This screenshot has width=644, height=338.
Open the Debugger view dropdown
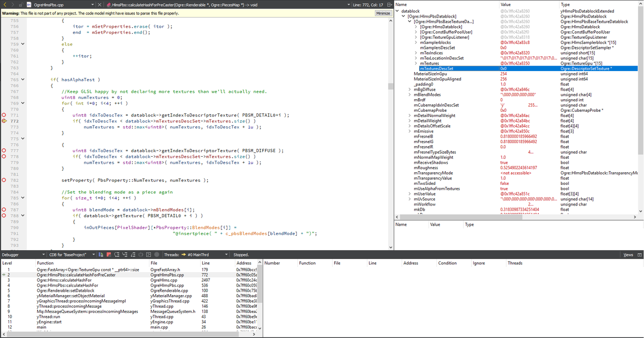coord(23,255)
